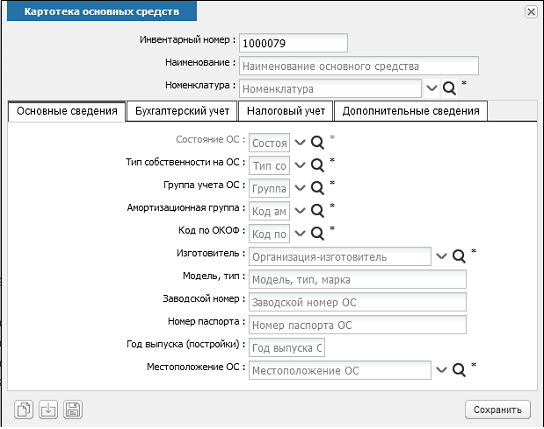Click the Организация-изготовитель input field
544x429 pixels.
340,257
